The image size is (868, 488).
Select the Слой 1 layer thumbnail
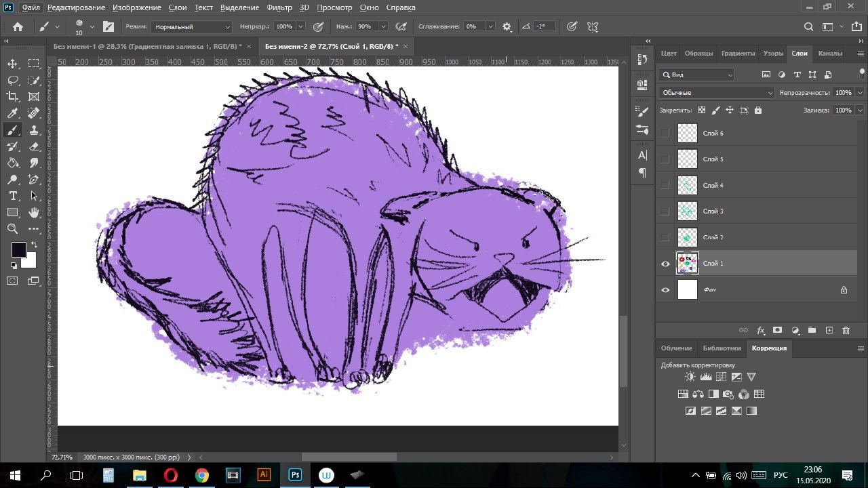pos(688,263)
